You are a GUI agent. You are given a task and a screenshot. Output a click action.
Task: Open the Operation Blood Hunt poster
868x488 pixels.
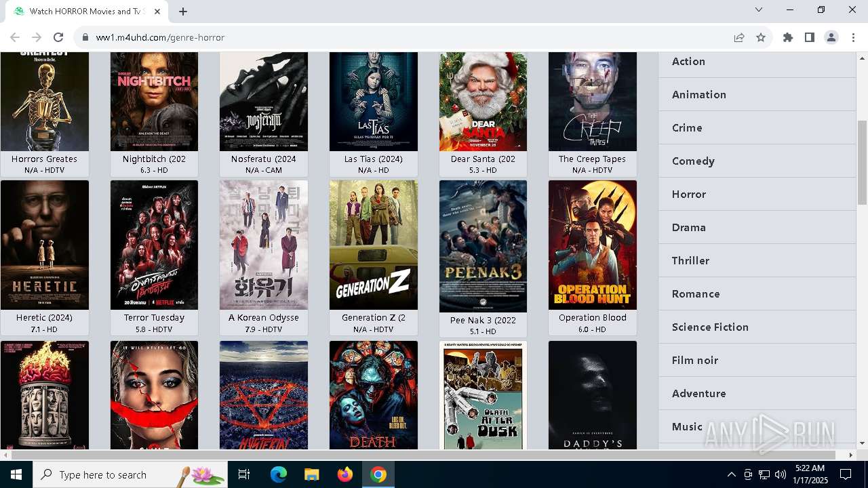(593, 245)
